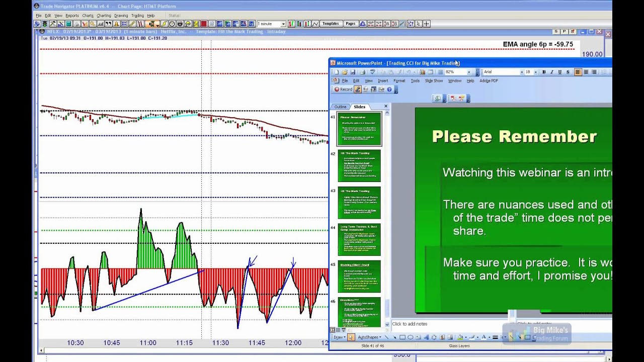This screenshot has height=362, width=644.
Task: Click the Pages button
Action: coord(351,24)
